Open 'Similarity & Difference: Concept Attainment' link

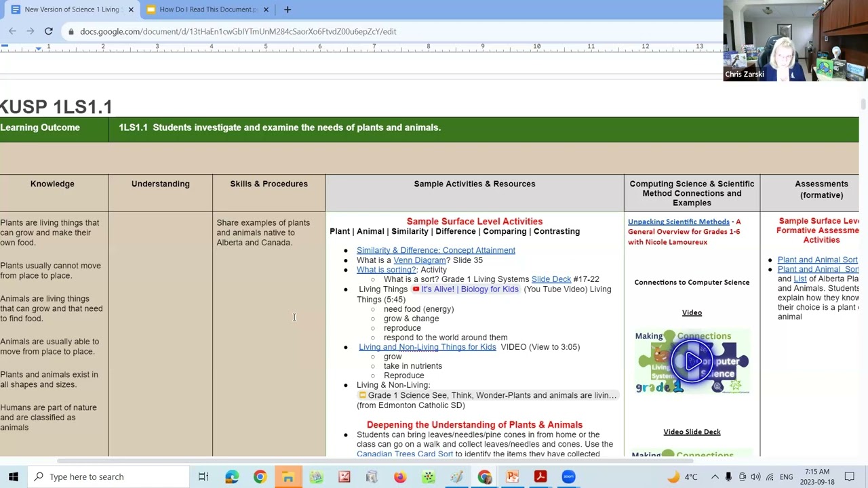[436, 250]
